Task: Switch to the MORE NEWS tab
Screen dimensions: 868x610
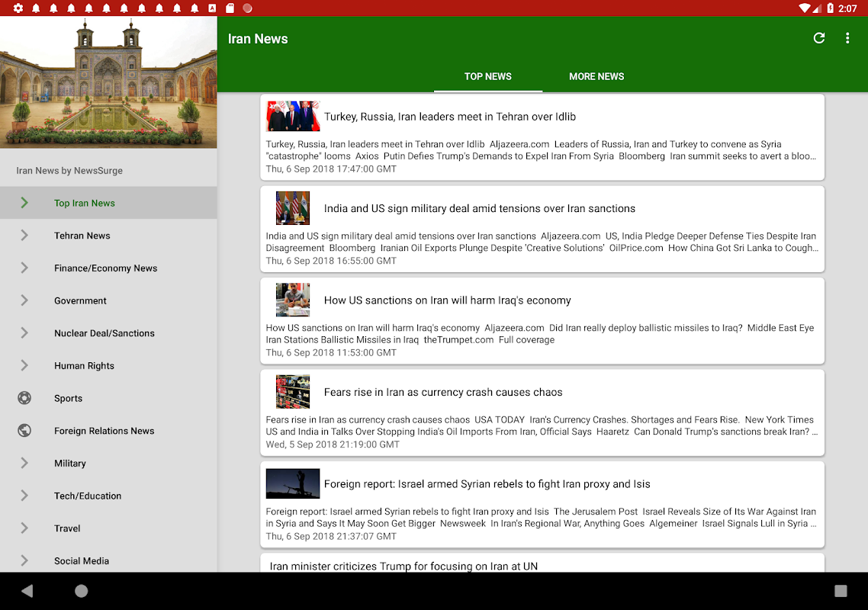Action: (x=596, y=76)
